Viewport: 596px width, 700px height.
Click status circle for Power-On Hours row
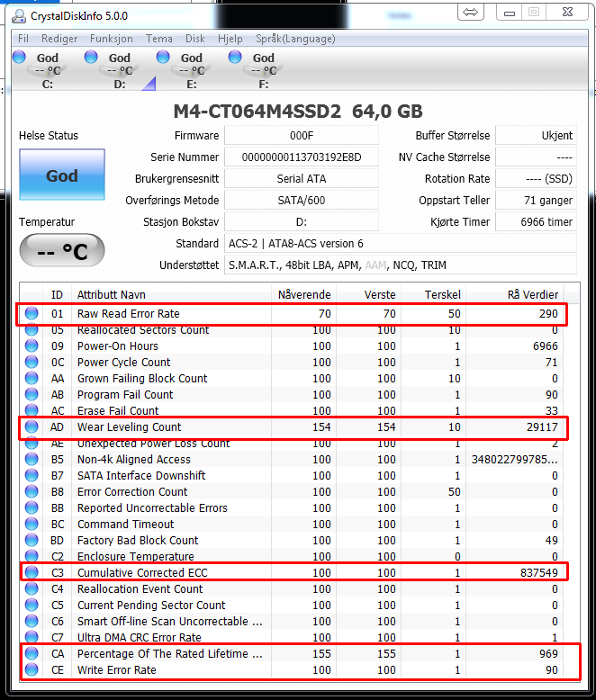(x=32, y=346)
